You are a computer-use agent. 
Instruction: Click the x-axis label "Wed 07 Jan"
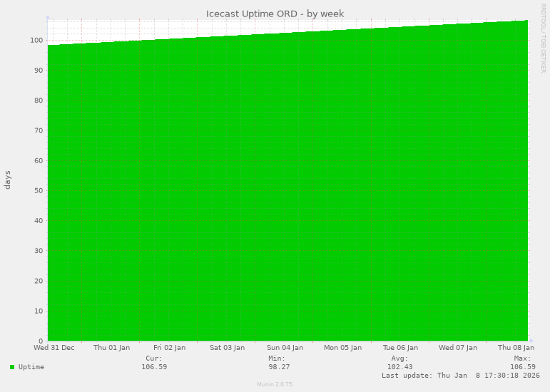tap(458, 348)
